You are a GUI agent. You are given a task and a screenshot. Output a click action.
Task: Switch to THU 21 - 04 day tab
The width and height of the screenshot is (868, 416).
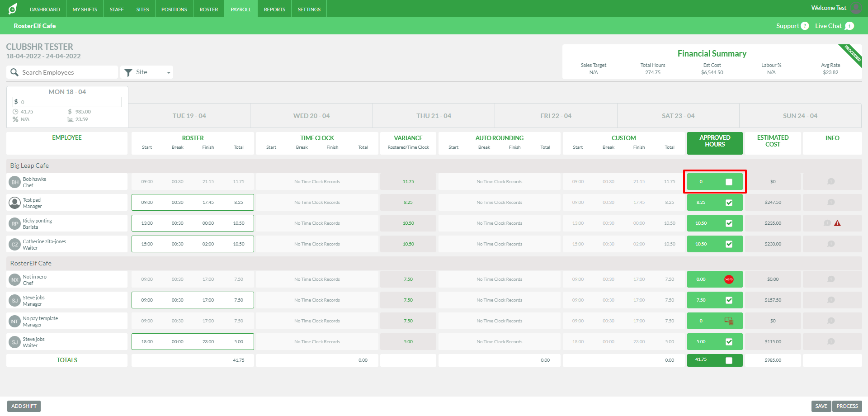pos(434,116)
